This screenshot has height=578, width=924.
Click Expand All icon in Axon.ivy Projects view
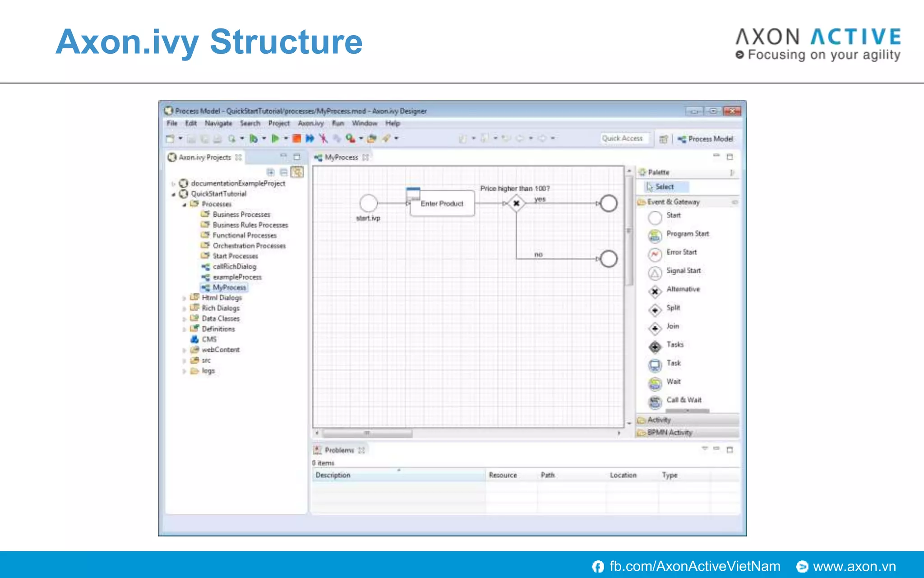point(270,172)
